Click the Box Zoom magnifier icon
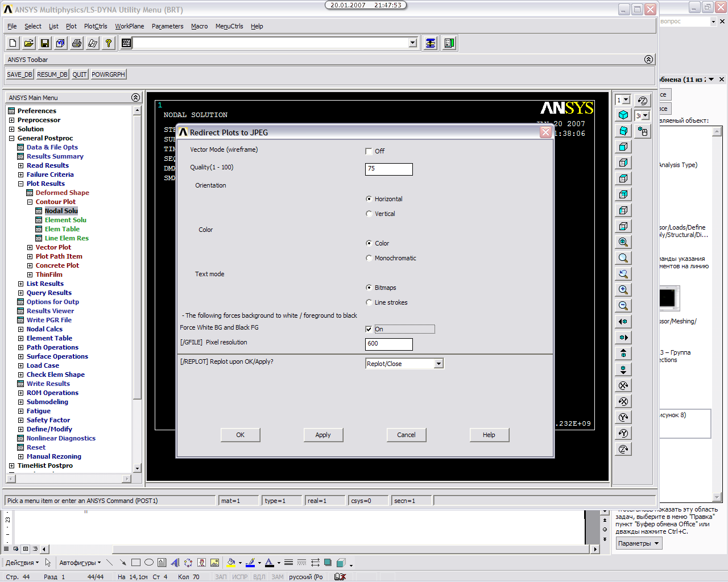The width and height of the screenshot is (728, 582). (623, 258)
